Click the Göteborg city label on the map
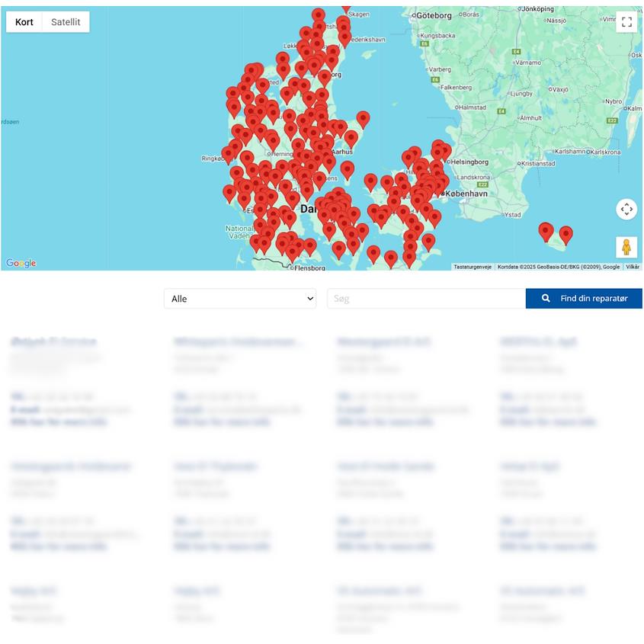Screen dimensions: 644x644 click(x=434, y=14)
